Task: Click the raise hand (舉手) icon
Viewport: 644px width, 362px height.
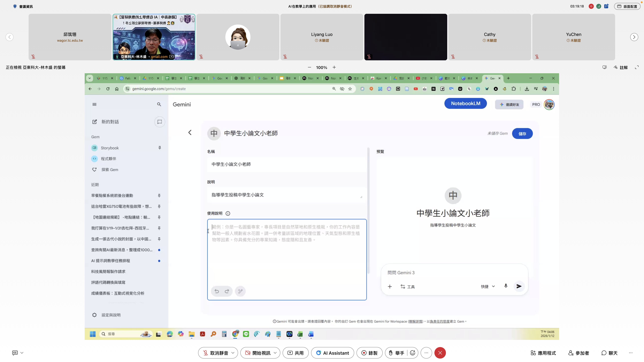Action: [x=391, y=353]
